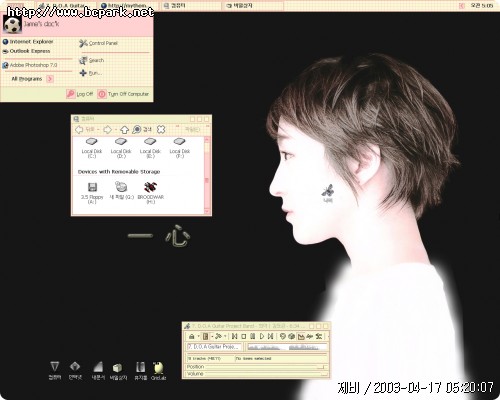Click the triangle-shaped desktop icon at bottom
The width and height of the screenshot is (500, 400).
point(55,371)
